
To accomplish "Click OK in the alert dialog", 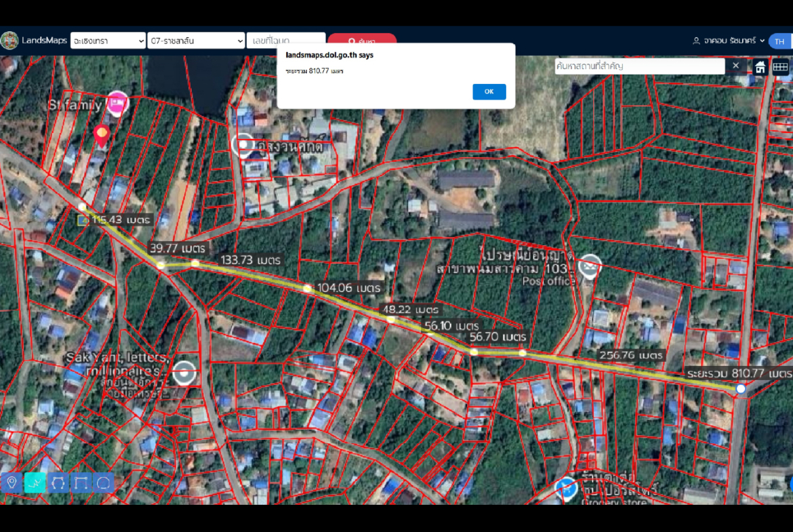I will tap(489, 91).
